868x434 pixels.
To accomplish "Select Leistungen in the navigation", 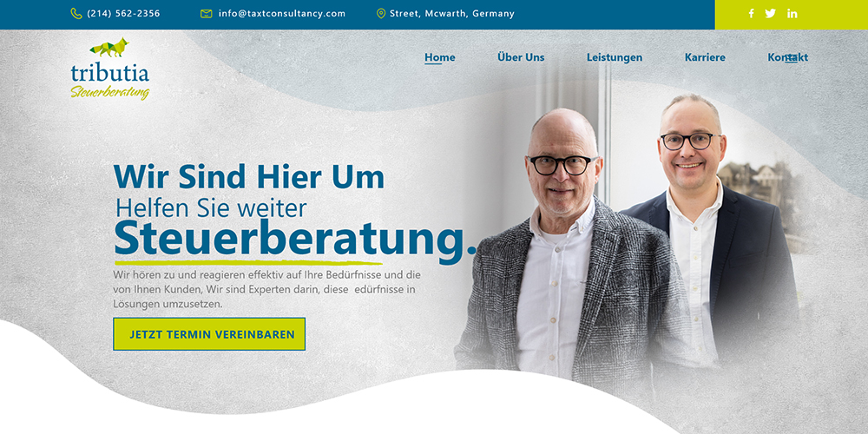I will tap(615, 57).
